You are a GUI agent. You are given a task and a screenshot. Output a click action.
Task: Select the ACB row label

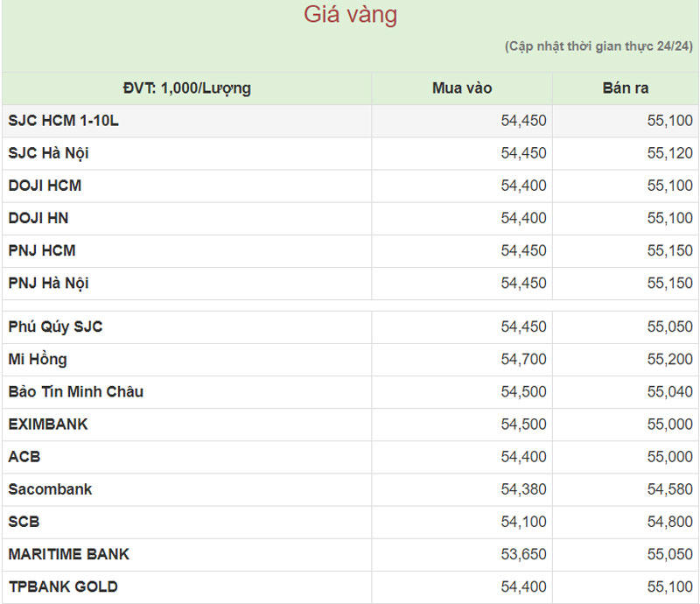point(24,456)
